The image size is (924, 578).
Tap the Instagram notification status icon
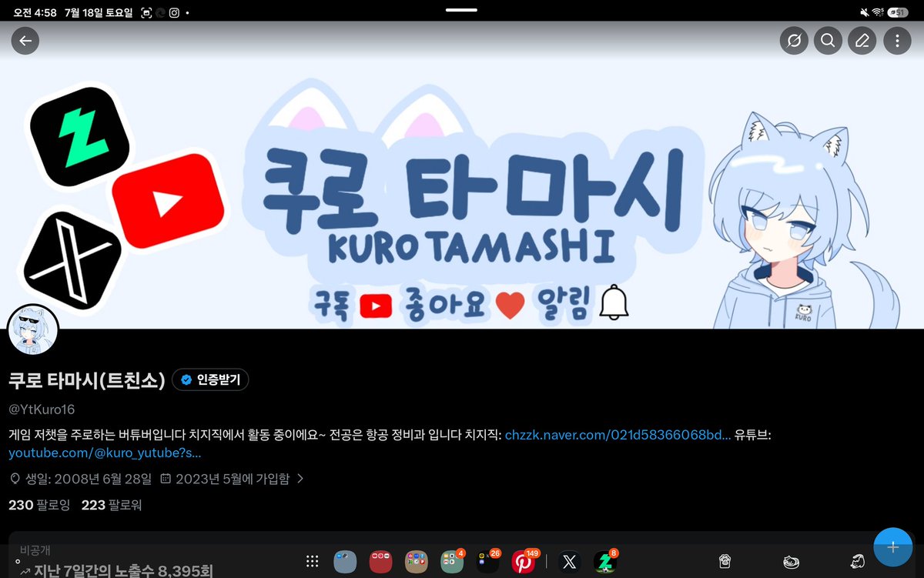tap(175, 13)
